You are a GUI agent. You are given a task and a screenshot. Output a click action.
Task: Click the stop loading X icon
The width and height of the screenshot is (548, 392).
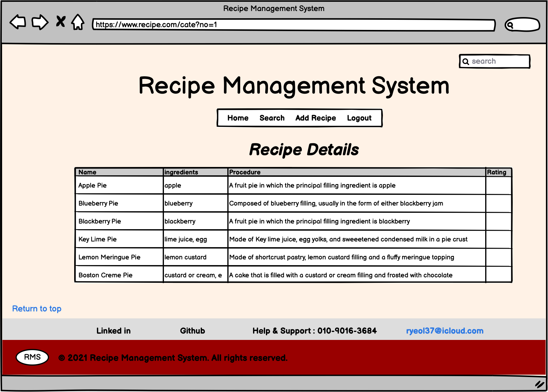(x=61, y=22)
